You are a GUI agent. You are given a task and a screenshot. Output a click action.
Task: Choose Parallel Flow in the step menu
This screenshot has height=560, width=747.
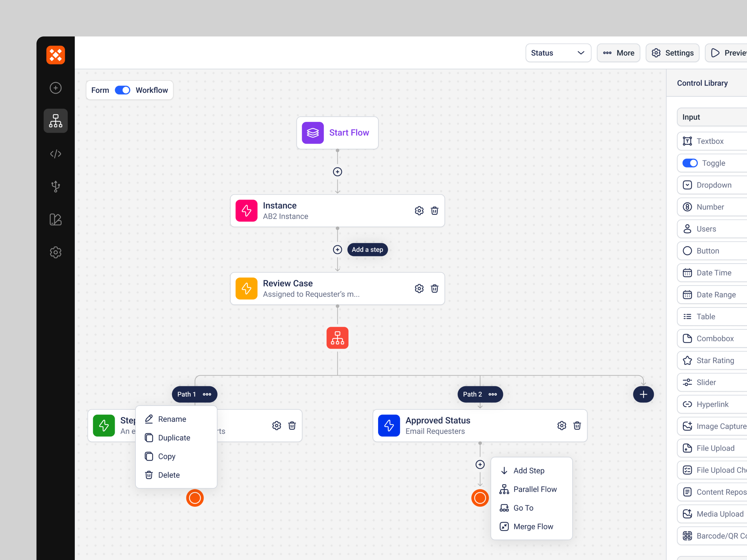click(x=535, y=489)
